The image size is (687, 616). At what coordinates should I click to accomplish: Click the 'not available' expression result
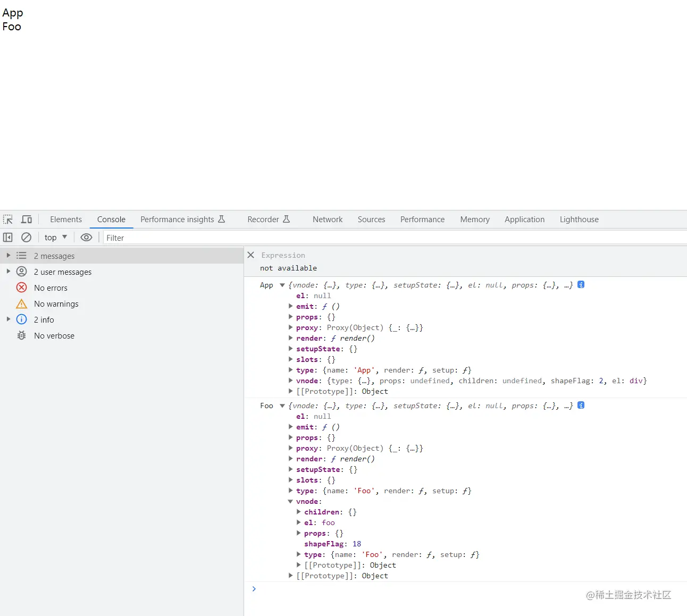click(x=288, y=268)
